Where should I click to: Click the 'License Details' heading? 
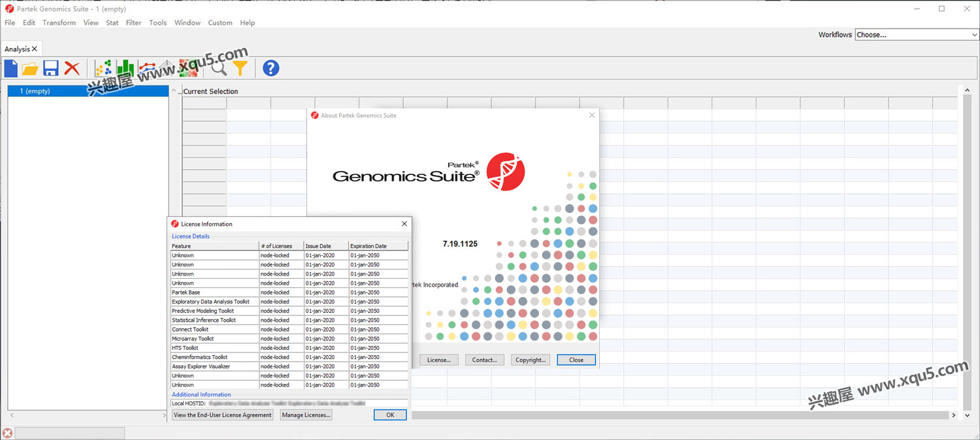point(191,236)
